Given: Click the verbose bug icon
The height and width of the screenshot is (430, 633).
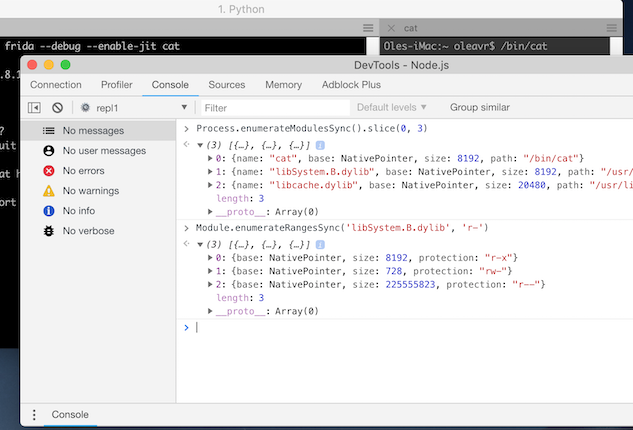Looking at the screenshot, I should click(48, 231).
